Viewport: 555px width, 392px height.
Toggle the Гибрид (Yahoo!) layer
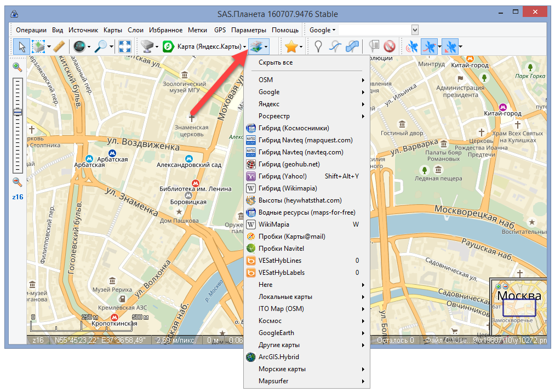click(x=283, y=176)
